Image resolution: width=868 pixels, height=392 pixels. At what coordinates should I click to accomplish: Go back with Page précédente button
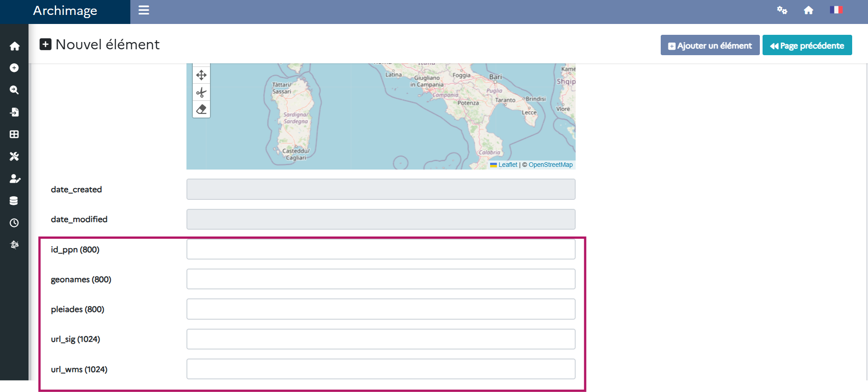click(807, 45)
